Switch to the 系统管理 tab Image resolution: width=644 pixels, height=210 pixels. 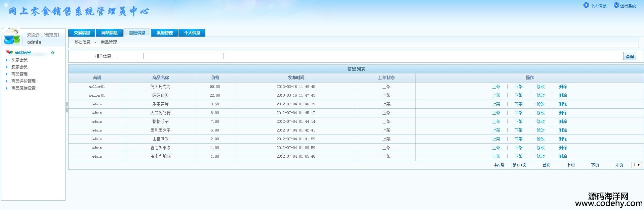tap(165, 33)
